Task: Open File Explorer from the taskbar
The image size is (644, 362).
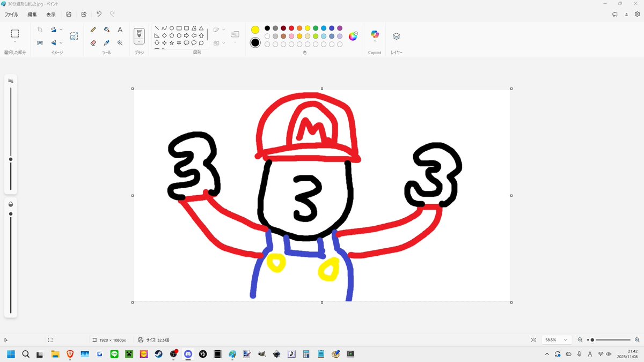Action: pos(55,354)
